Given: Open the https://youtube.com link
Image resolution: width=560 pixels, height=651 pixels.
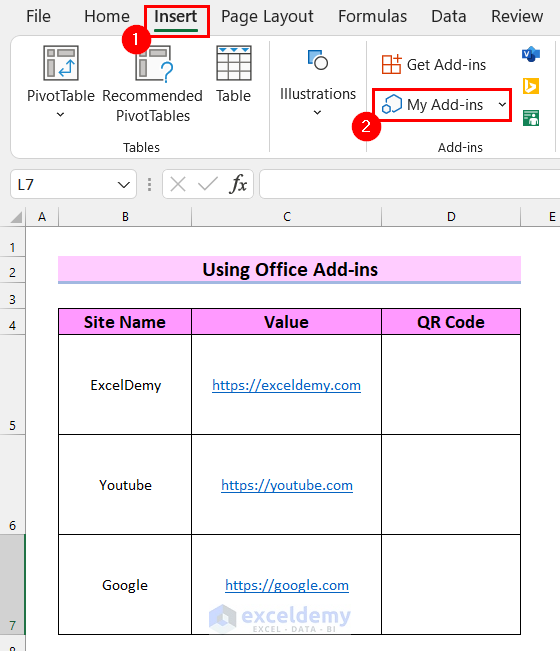Looking at the screenshot, I should point(287,485).
